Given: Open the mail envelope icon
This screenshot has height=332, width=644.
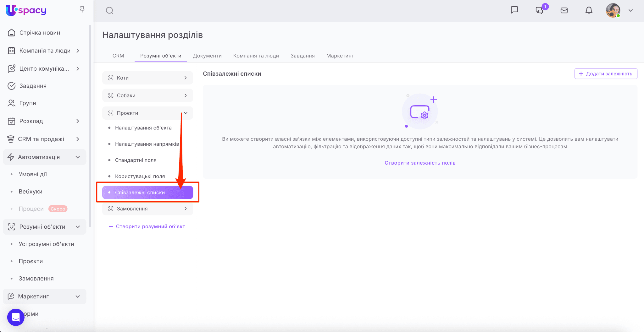Looking at the screenshot, I should pyautogui.click(x=564, y=10).
